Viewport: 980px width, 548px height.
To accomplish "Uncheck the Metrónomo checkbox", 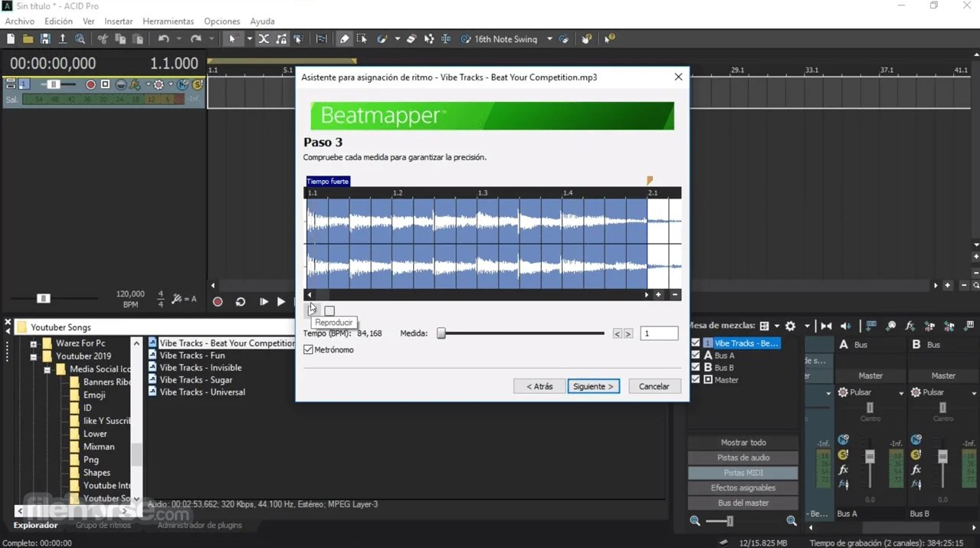I will 308,349.
